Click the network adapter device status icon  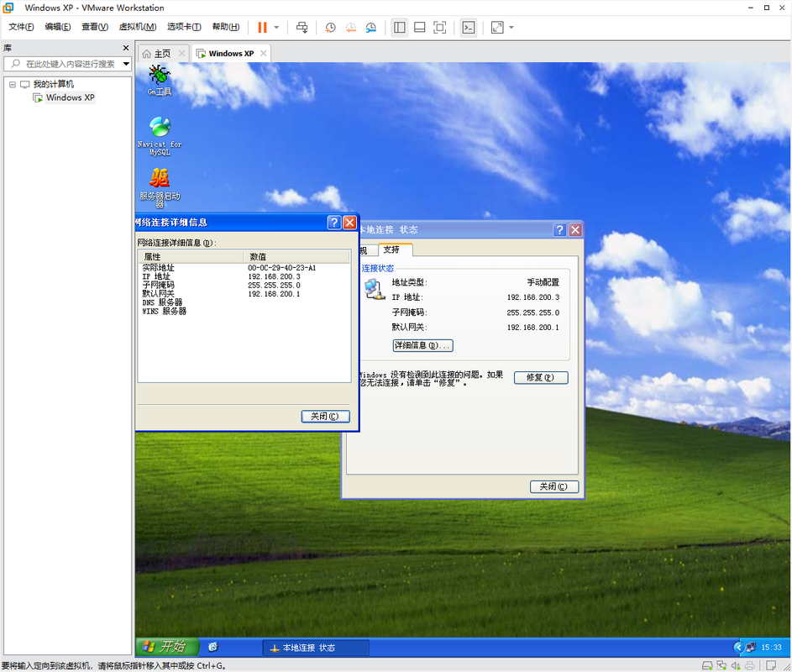pyautogui.click(x=721, y=666)
